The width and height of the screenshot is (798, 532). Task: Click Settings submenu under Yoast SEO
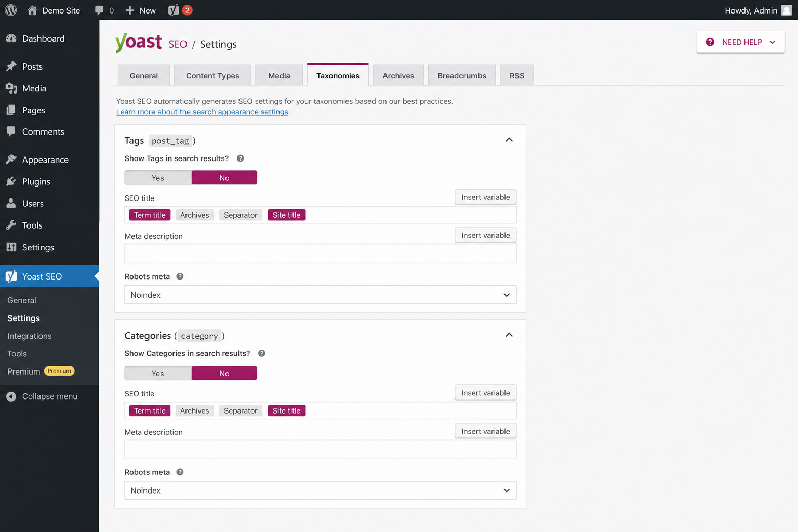click(24, 318)
